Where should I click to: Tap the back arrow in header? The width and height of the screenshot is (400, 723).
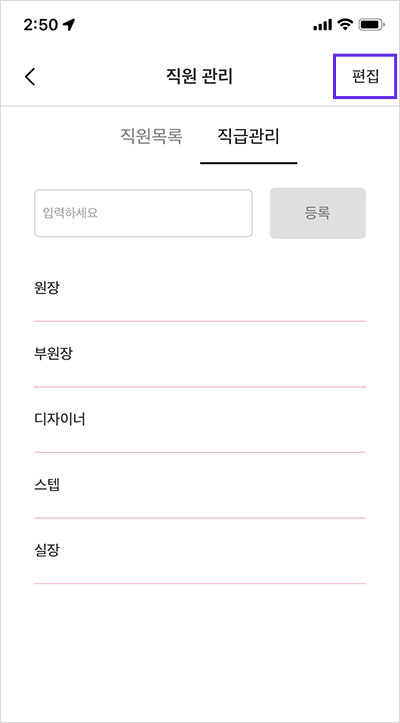click(x=30, y=77)
